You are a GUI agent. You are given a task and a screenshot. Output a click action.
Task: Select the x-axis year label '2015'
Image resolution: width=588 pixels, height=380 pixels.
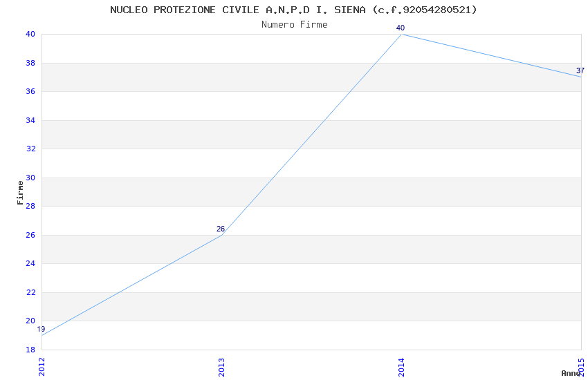pos(581,368)
